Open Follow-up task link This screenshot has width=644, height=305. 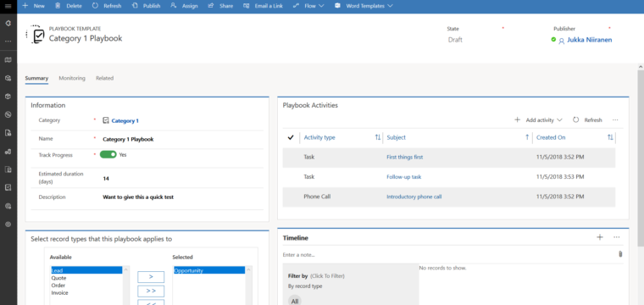403,177
